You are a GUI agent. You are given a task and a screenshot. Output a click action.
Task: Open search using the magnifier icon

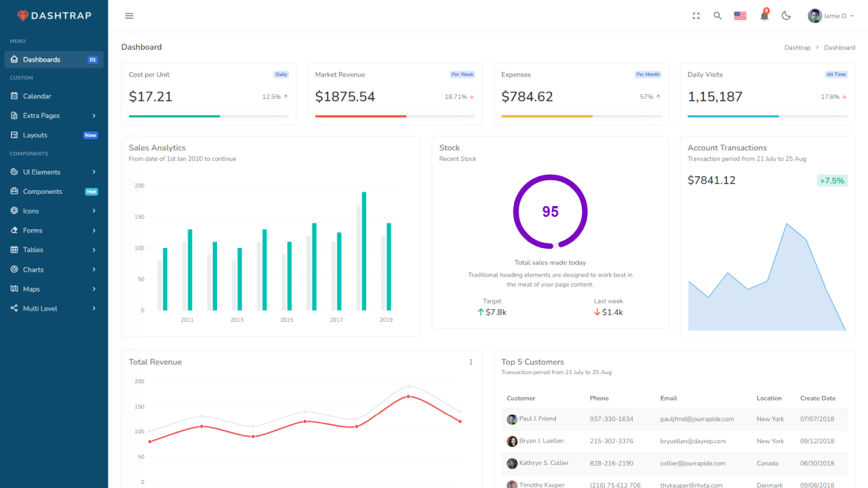pyautogui.click(x=717, y=16)
